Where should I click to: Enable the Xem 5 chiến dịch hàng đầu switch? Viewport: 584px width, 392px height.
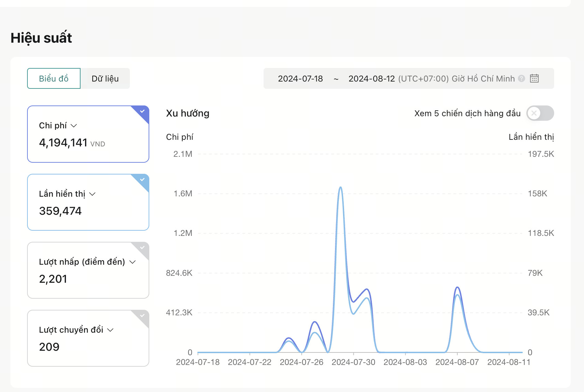tap(540, 113)
